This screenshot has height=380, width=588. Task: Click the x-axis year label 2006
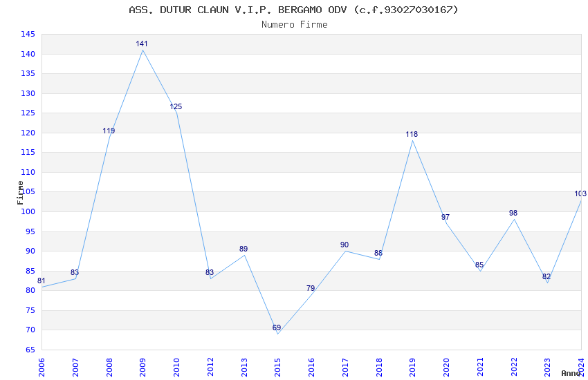(x=42, y=368)
